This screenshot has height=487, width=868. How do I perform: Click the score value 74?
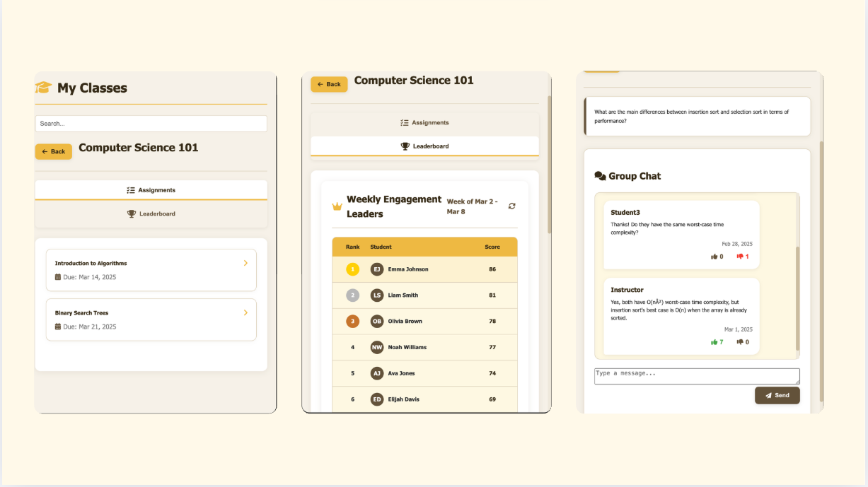[x=492, y=373]
